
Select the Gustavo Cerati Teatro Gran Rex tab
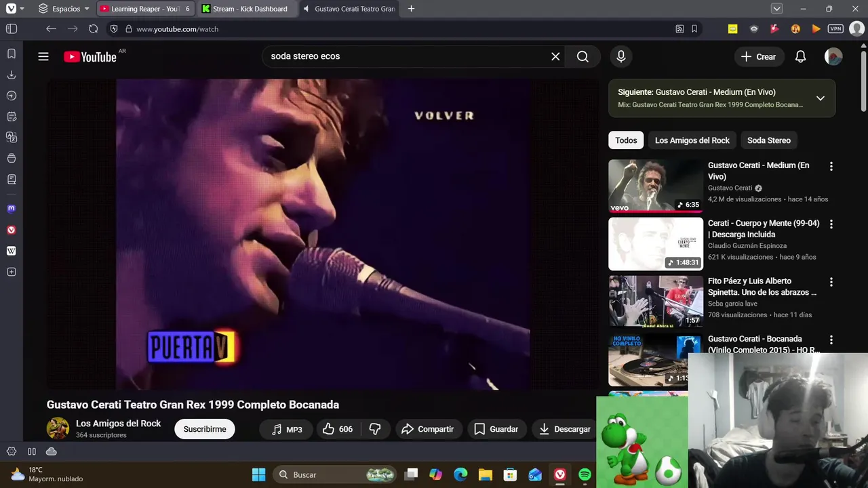pos(349,9)
